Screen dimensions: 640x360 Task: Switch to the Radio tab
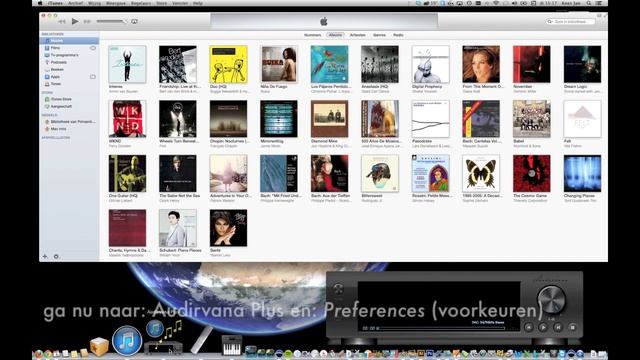(x=398, y=35)
